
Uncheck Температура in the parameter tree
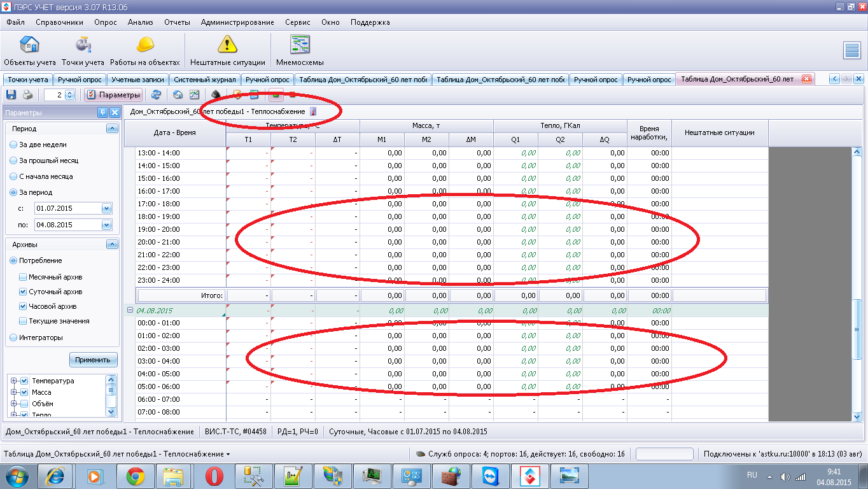pyautogui.click(x=24, y=381)
